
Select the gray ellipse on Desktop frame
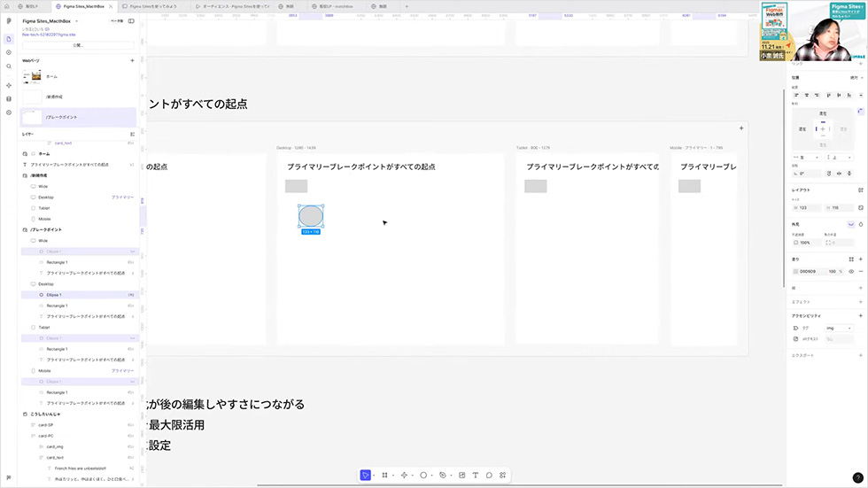311,216
